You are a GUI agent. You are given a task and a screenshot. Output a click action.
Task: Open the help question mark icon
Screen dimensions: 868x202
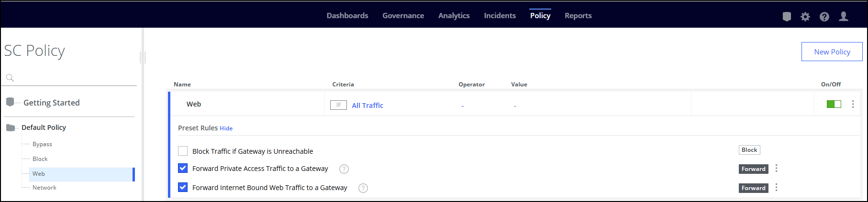coord(824,17)
